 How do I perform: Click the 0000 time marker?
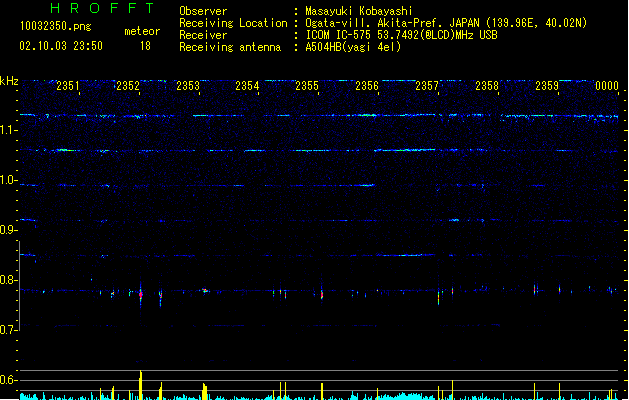click(607, 86)
